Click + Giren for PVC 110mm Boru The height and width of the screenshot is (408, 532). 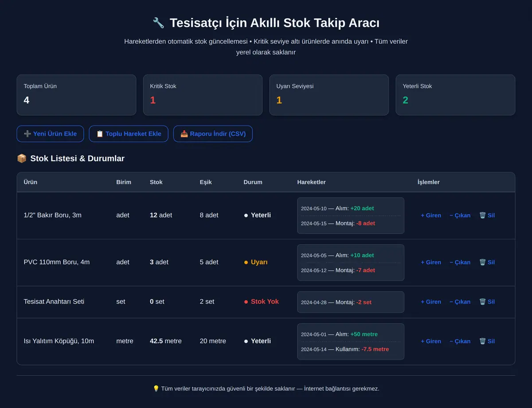[x=431, y=262]
